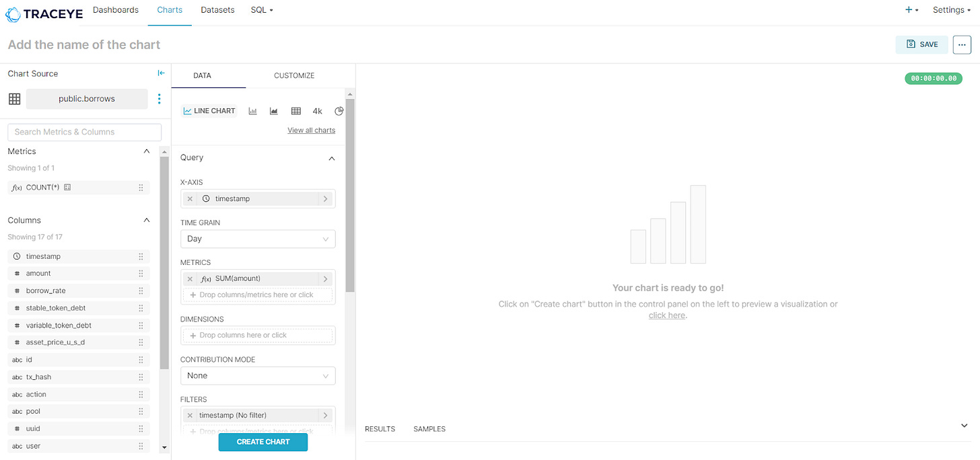Click the dataset table grid icon

(x=14, y=99)
